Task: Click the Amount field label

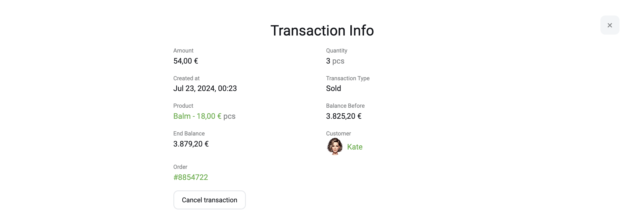Action: pos(183,50)
